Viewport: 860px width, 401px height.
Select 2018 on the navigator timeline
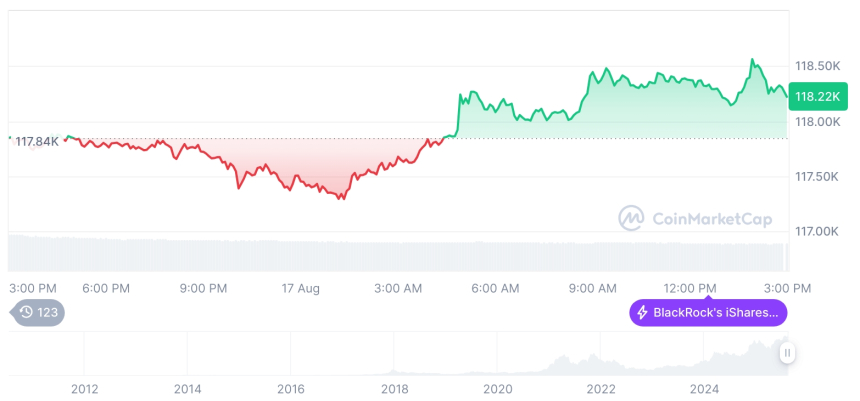point(394,389)
